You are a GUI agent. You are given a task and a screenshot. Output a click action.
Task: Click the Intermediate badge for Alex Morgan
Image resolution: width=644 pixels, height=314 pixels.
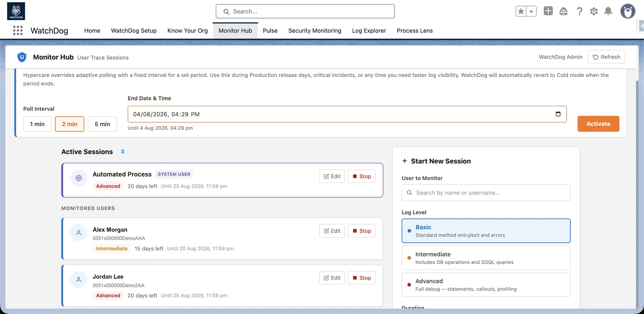(111, 248)
